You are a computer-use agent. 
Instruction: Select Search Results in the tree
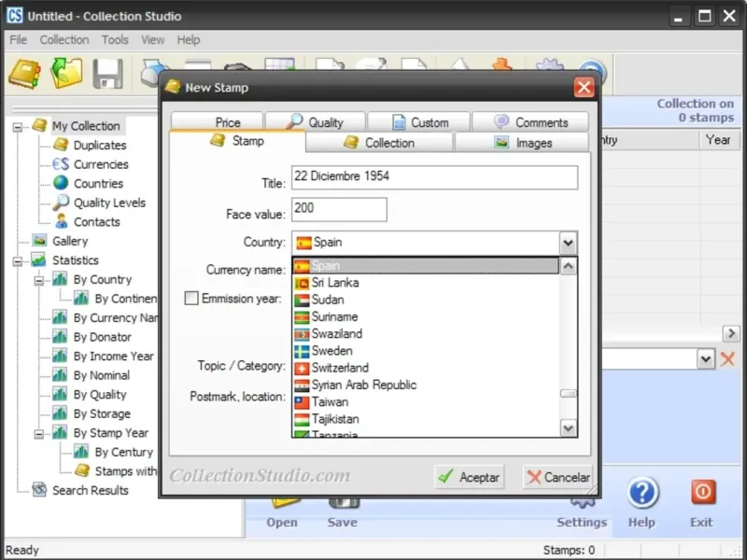(x=90, y=491)
